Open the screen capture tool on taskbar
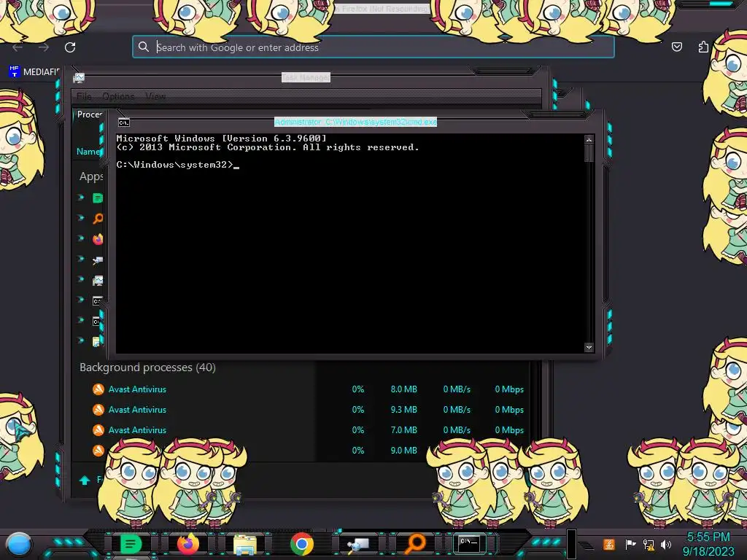 point(359,544)
